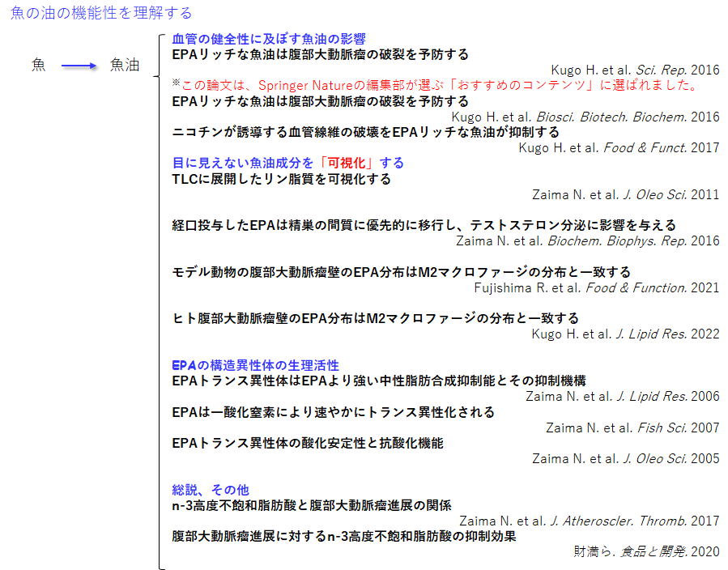Select heading EPAの構造異性体の生理活性
The image size is (728, 570).
coord(255,365)
